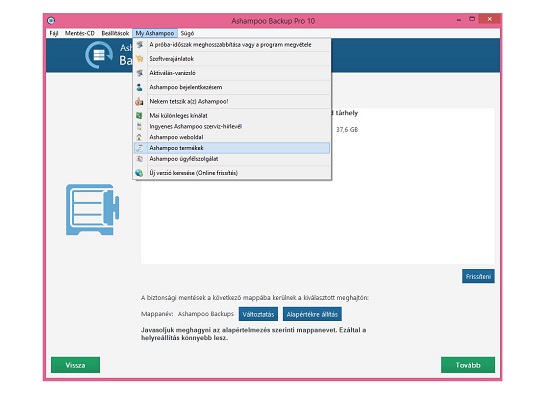Click the green Tovább button
Viewport: 550px width, 394px height.
pos(468,365)
